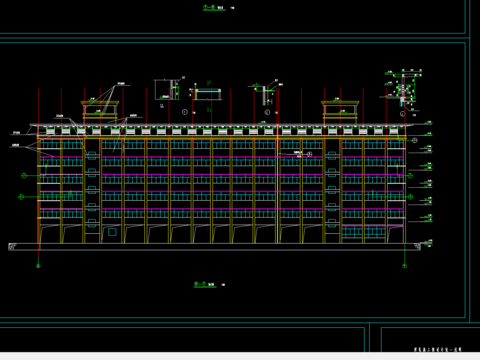
Task: Click the square wall section detail beside callout 1
Action: click(167, 89)
